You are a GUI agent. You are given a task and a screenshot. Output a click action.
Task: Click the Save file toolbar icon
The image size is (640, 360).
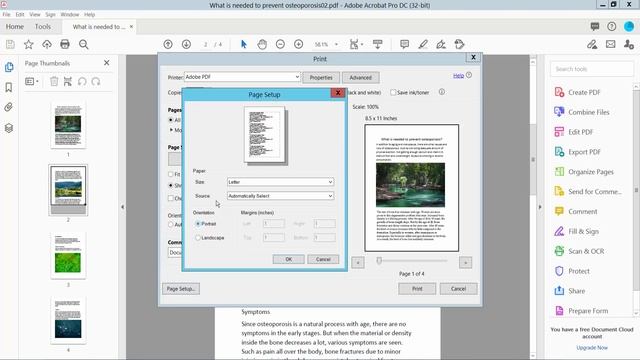pos(10,44)
